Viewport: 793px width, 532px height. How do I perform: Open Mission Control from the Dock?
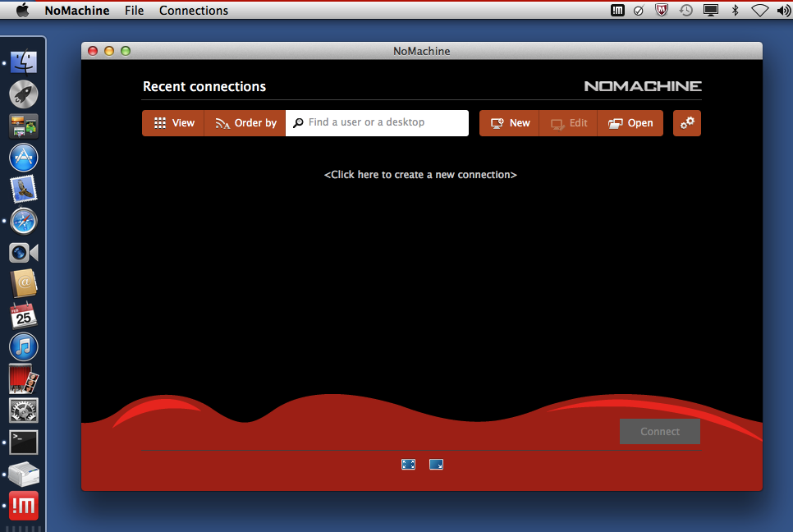23,126
